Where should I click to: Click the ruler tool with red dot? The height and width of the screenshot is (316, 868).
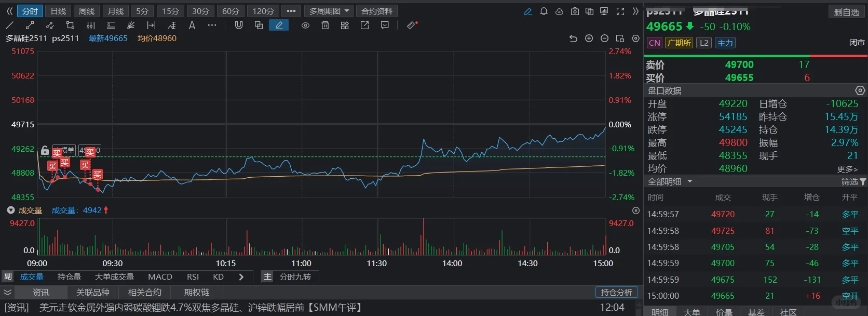click(x=412, y=25)
